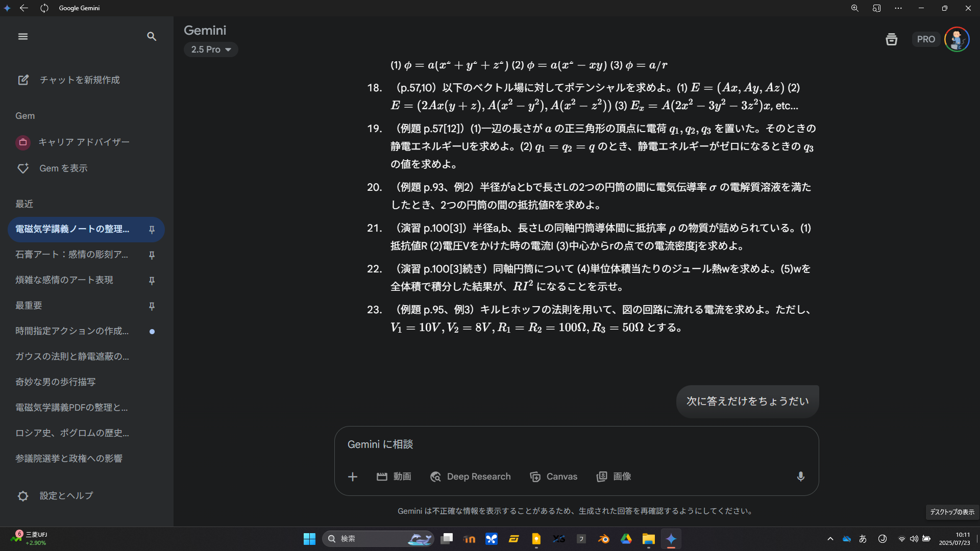980x551 pixels.
Task: Select the キャリア アドバイザー Gem
Action: click(84, 142)
